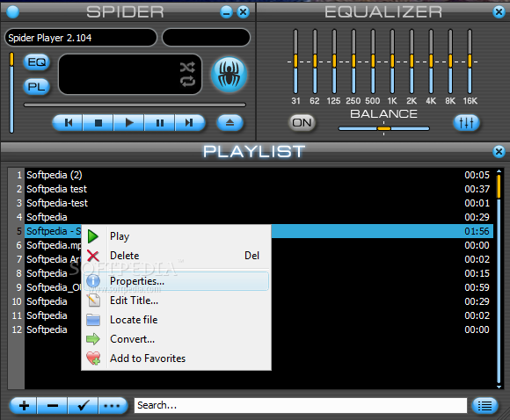Toggle shuffle mode icon in display
The image size is (510, 420).
point(187,67)
